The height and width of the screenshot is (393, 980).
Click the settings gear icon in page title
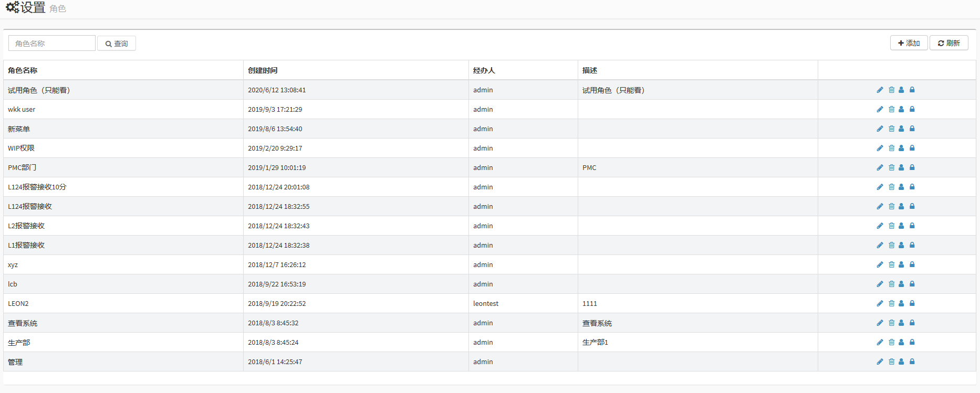tap(12, 7)
